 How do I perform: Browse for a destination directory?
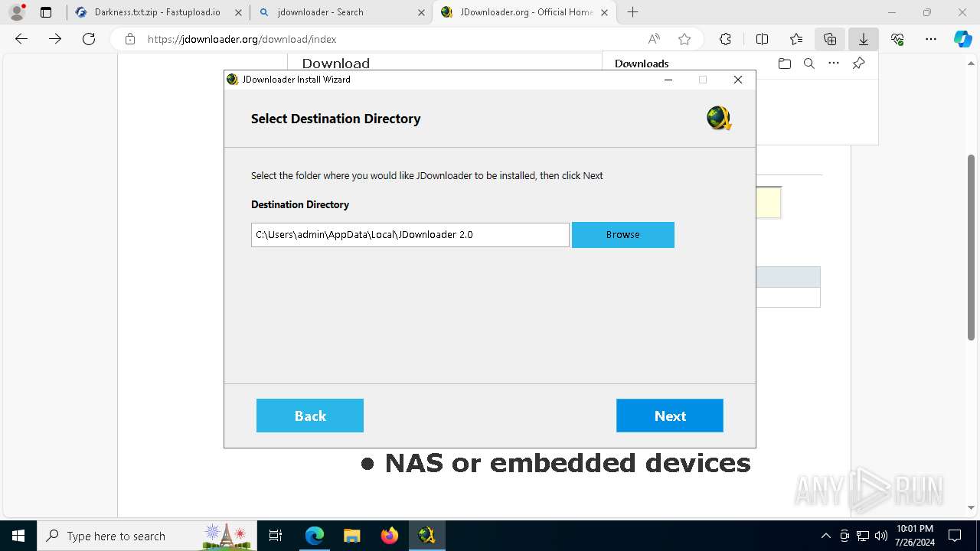pyautogui.click(x=622, y=235)
